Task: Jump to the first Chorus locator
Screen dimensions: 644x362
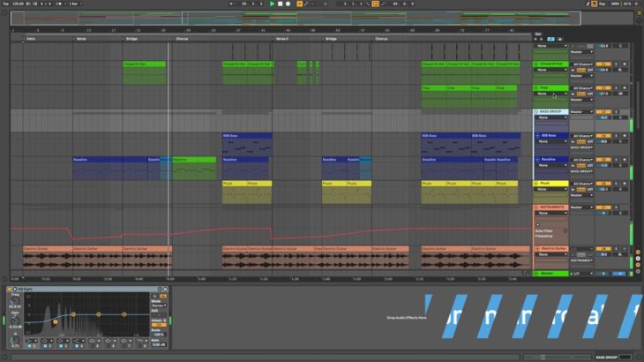Action: tap(182, 39)
